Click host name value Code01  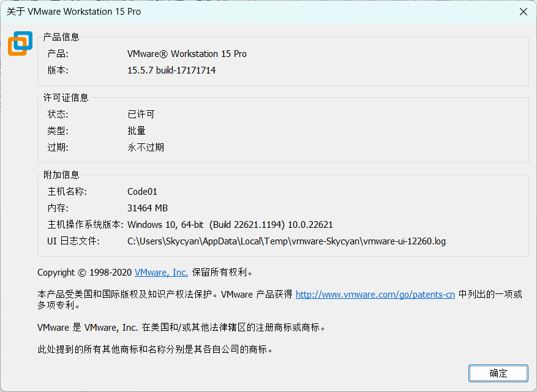(x=142, y=192)
